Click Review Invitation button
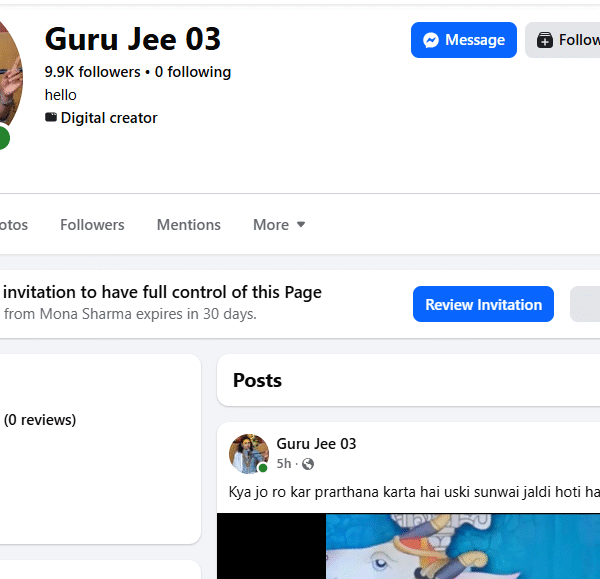 (x=483, y=304)
